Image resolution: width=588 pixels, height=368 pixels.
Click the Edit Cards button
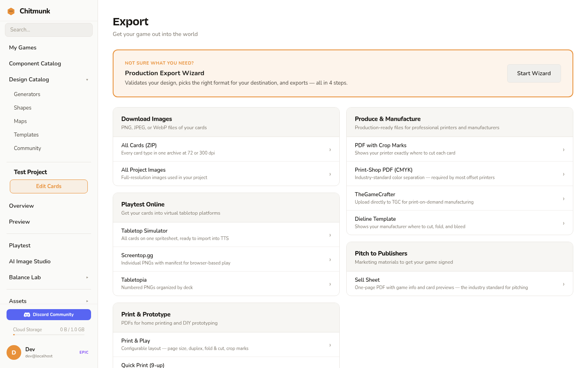49,186
